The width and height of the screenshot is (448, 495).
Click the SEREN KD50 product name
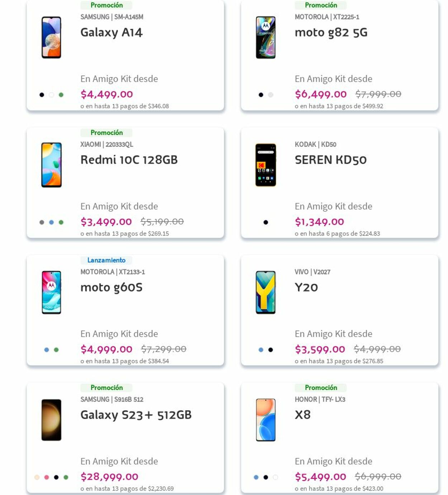coord(330,160)
